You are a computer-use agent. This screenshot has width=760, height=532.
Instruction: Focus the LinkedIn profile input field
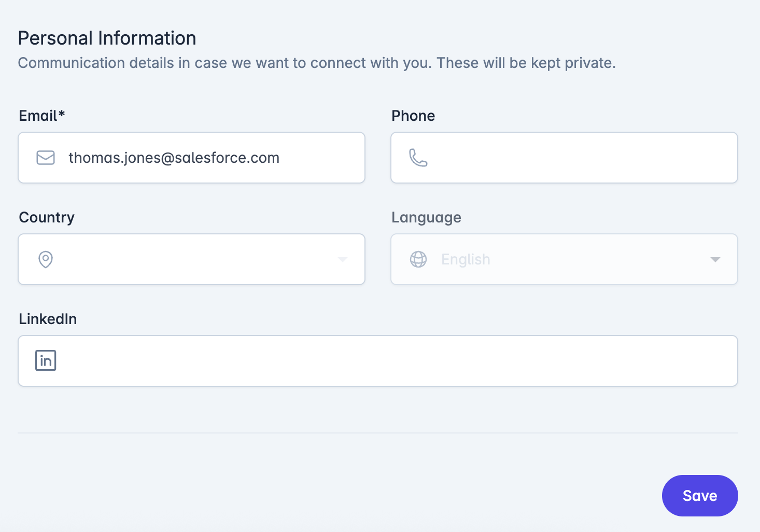(378, 361)
